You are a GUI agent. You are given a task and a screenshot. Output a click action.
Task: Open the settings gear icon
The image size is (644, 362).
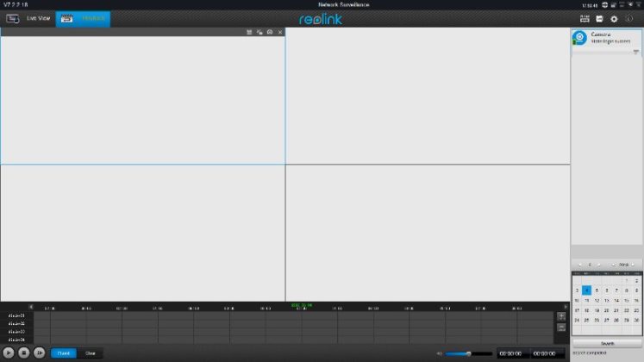614,19
